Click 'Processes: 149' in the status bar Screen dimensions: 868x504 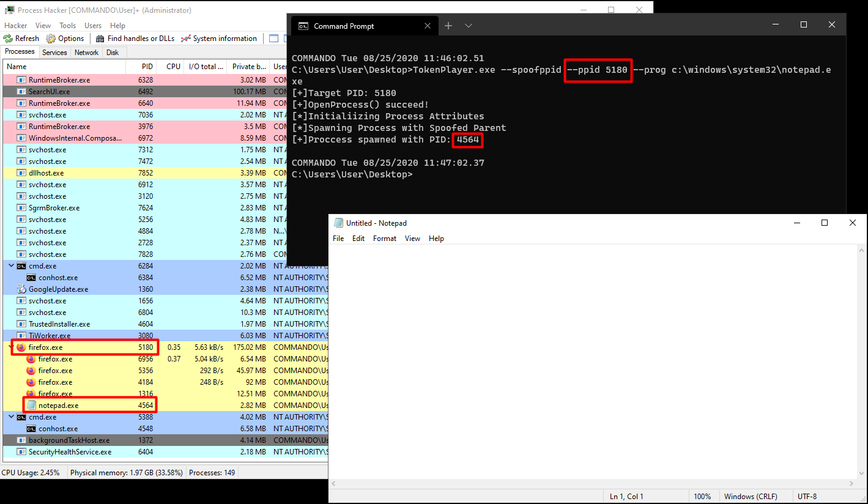tap(212, 473)
